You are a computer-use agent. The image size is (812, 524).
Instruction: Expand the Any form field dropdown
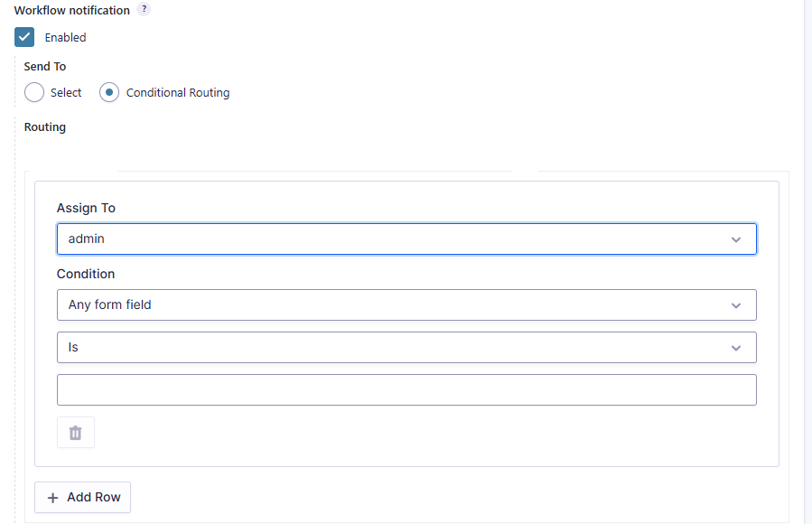point(406,305)
